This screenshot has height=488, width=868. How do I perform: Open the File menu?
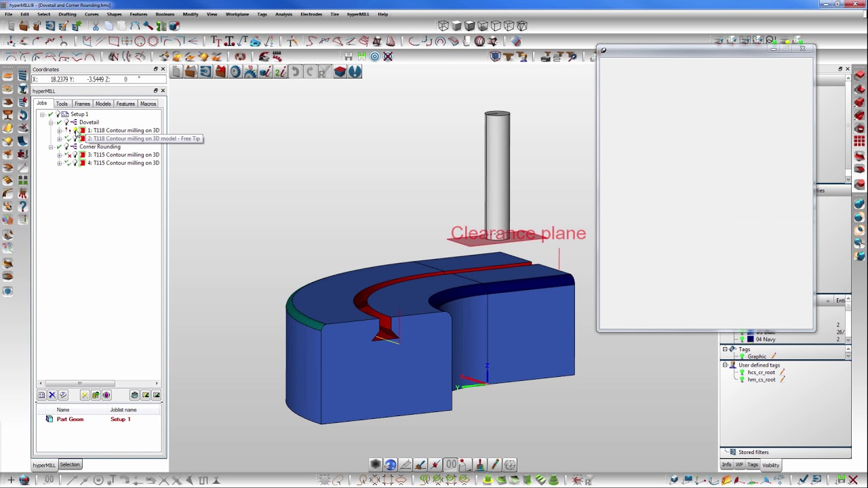(x=8, y=14)
